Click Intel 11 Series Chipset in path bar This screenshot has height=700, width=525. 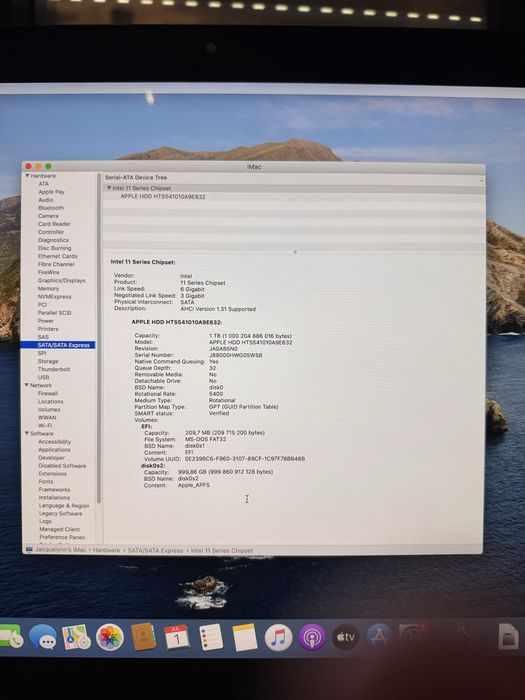click(x=222, y=550)
